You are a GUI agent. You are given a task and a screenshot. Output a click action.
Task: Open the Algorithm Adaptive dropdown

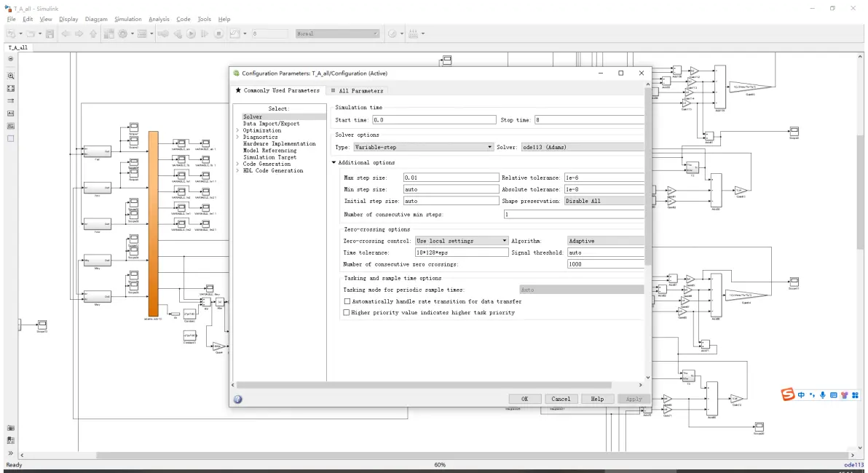click(606, 241)
